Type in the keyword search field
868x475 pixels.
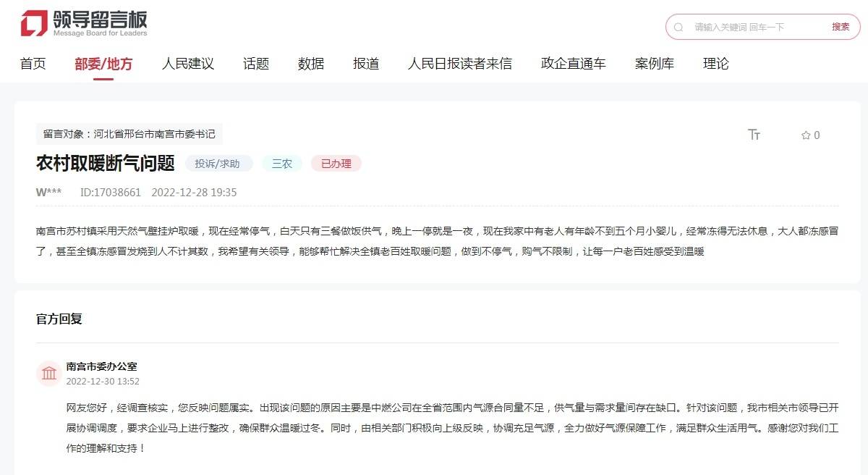[752, 27]
